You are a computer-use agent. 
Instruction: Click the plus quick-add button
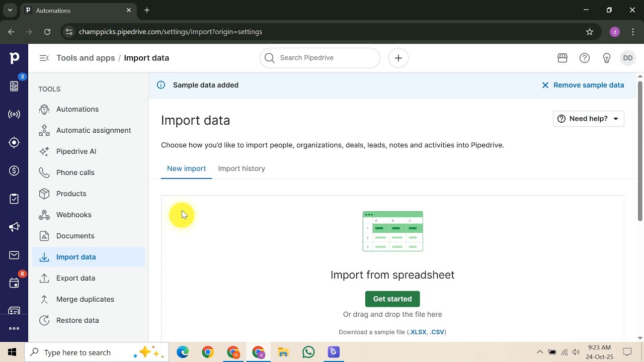tap(398, 58)
